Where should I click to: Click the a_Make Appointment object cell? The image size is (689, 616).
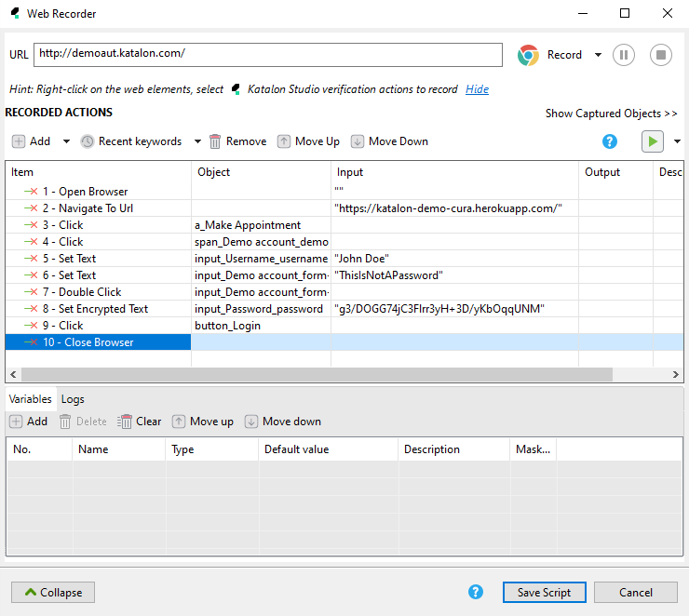pyautogui.click(x=261, y=225)
